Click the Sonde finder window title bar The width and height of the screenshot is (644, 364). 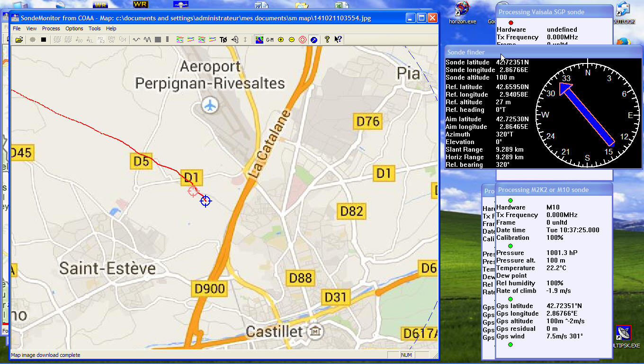(x=544, y=52)
